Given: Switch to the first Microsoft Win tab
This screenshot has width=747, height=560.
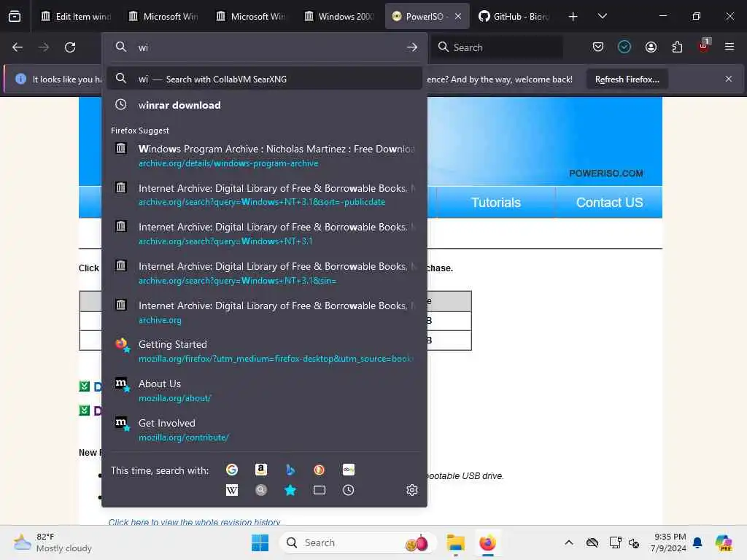Looking at the screenshot, I should point(163,16).
